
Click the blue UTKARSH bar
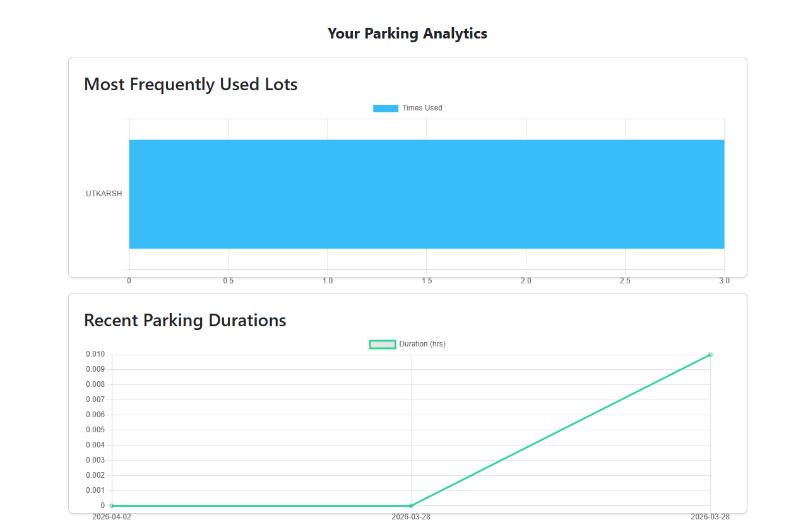[426, 194]
